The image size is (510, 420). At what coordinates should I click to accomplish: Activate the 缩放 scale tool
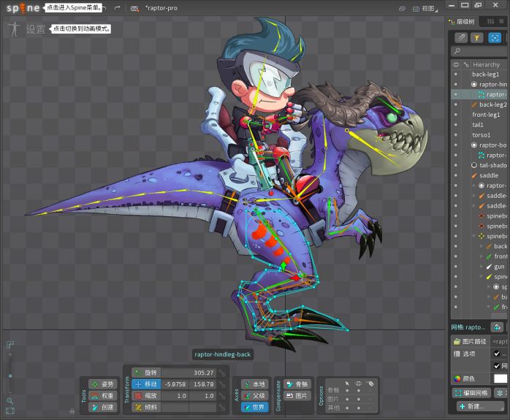point(146,396)
